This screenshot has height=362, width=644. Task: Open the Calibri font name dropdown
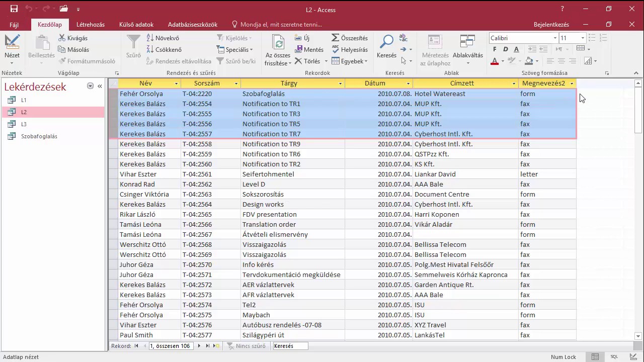[555, 38]
